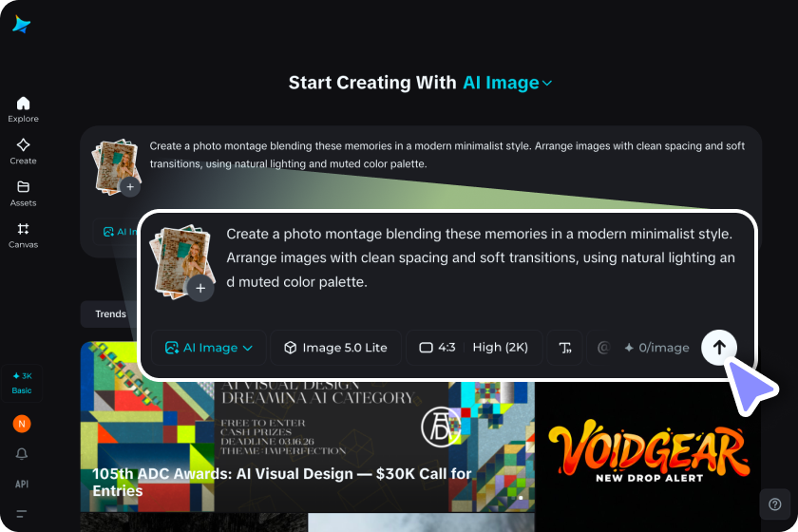798x532 pixels.
Task: Click the 3K Basic credits badge
Action: 22,384
